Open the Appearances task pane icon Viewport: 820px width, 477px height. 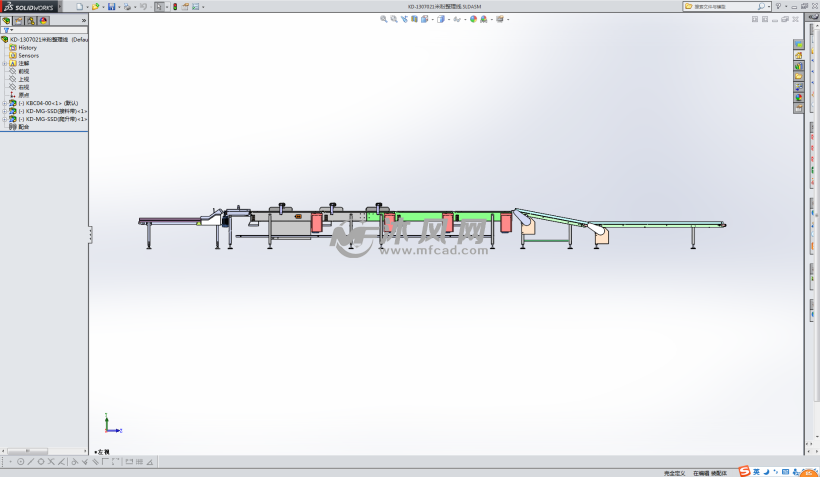pos(799,98)
